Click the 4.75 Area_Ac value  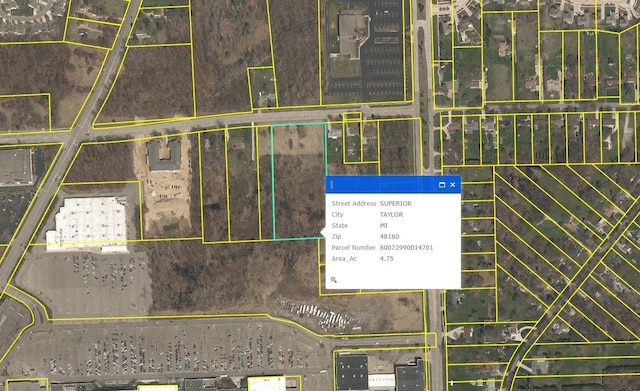[x=387, y=258]
